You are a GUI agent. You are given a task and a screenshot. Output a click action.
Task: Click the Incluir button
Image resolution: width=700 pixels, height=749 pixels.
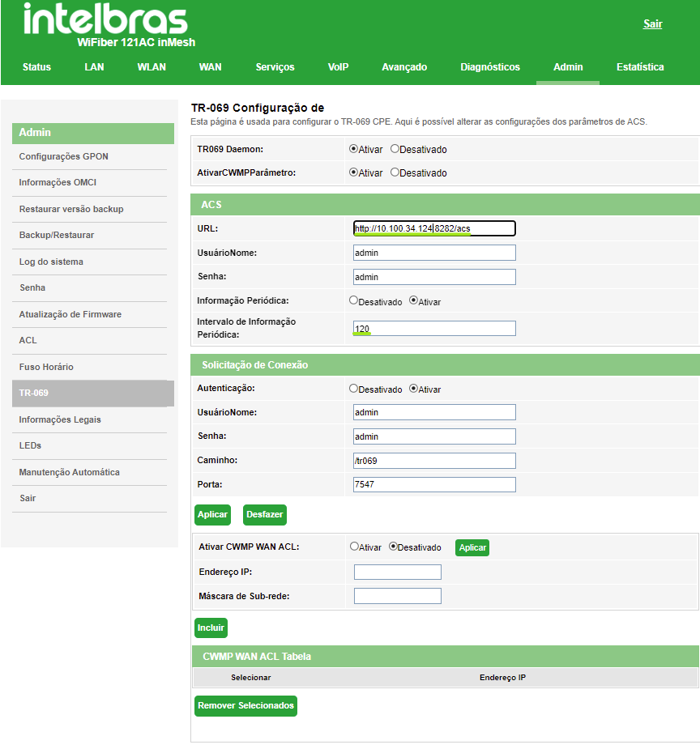pyautogui.click(x=211, y=628)
